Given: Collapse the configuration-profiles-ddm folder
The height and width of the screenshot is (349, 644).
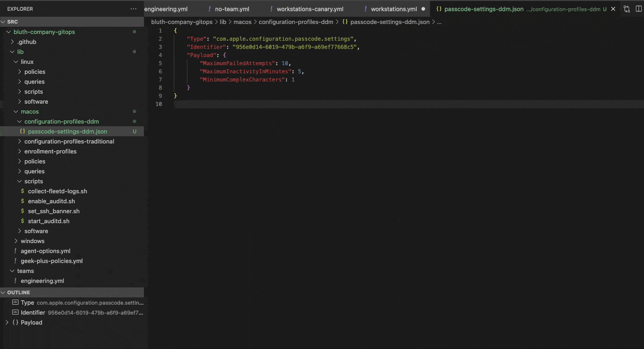Looking at the screenshot, I should (x=19, y=121).
